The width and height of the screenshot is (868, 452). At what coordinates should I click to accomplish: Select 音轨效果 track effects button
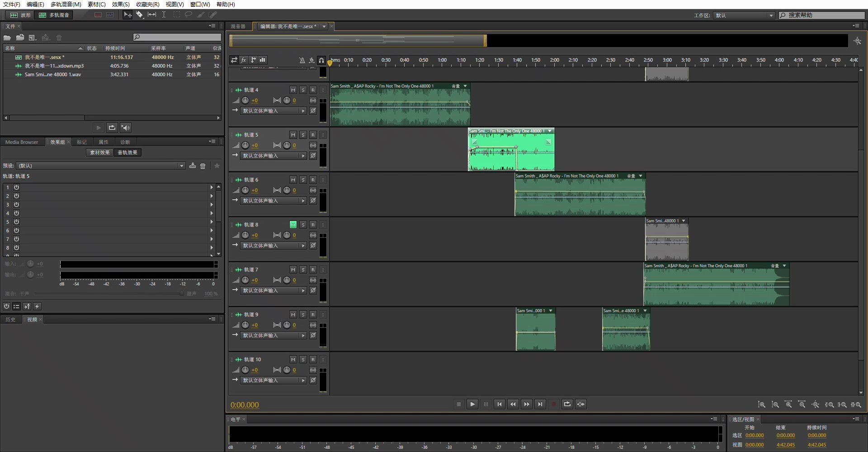click(x=127, y=153)
